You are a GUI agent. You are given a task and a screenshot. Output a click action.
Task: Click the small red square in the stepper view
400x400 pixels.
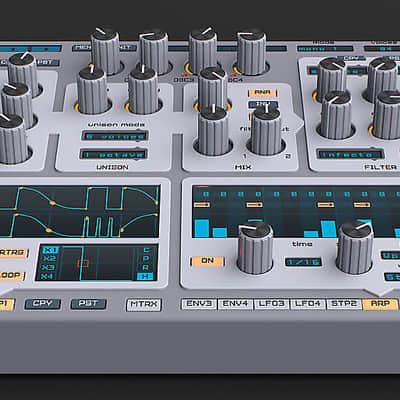83,264
